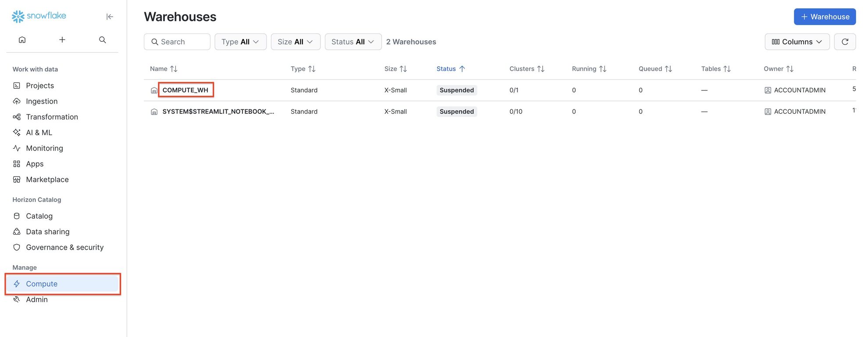Open Governance & security section
Image resolution: width=868 pixels, height=337 pixels.
point(65,247)
